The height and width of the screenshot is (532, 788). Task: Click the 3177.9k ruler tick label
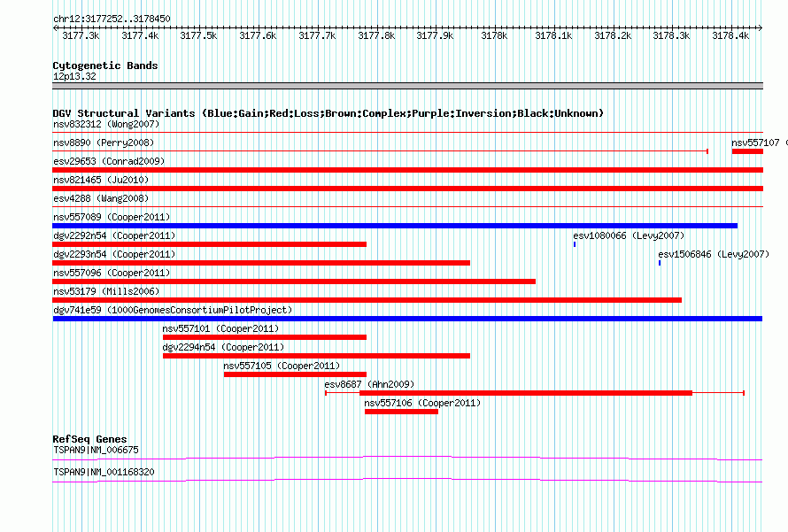coord(435,35)
